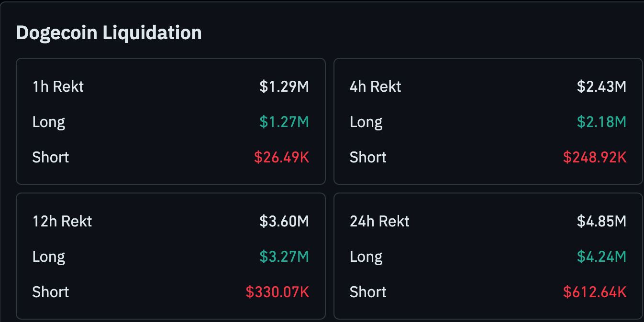Click the 1h Rekt total $1.29M
This screenshot has height=322, width=644.
coord(284,86)
